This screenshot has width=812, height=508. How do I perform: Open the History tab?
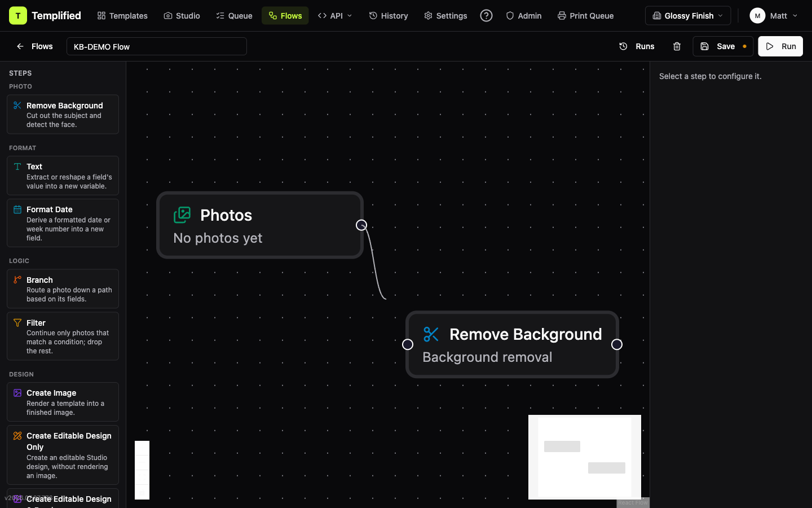[389, 16]
